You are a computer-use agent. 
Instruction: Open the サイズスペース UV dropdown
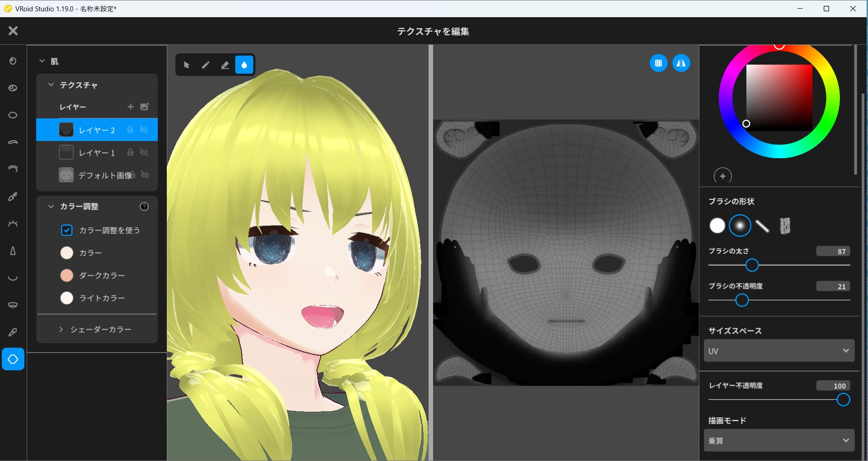778,351
